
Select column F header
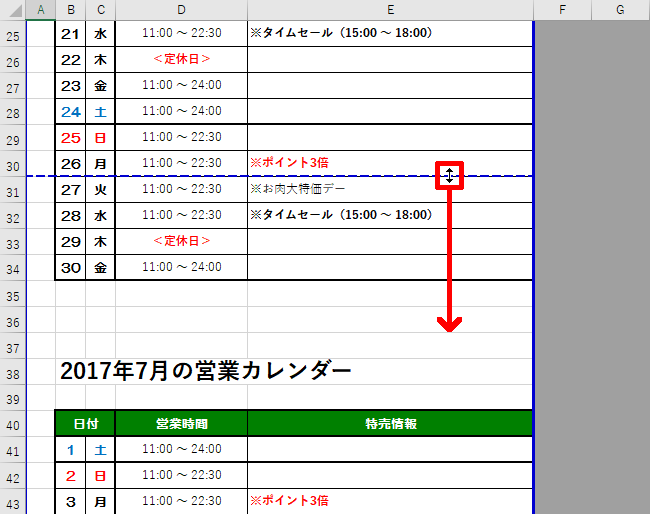coord(562,10)
